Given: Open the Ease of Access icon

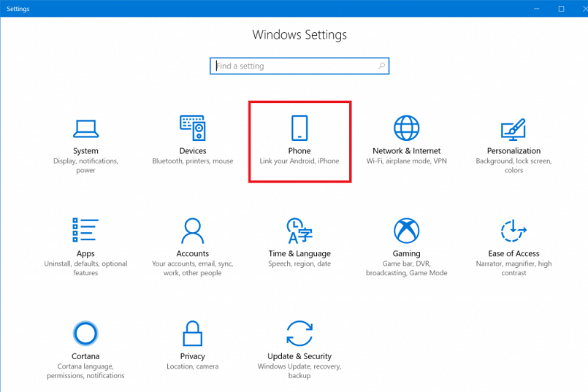Looking at the screenshot, I should (x=513, y=231).
